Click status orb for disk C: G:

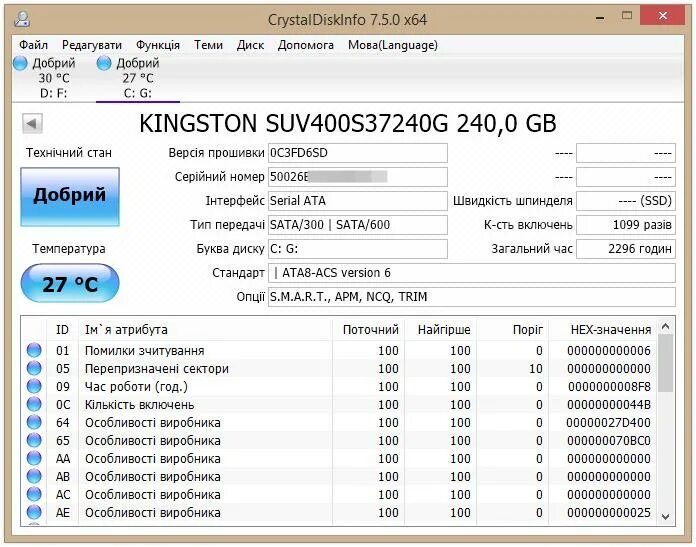(103, 63)
